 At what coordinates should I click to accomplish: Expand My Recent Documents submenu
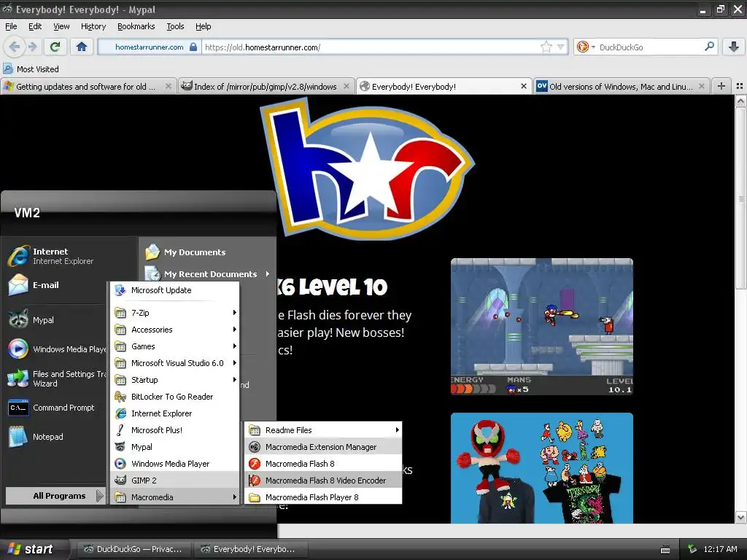[x=208, y=274]
